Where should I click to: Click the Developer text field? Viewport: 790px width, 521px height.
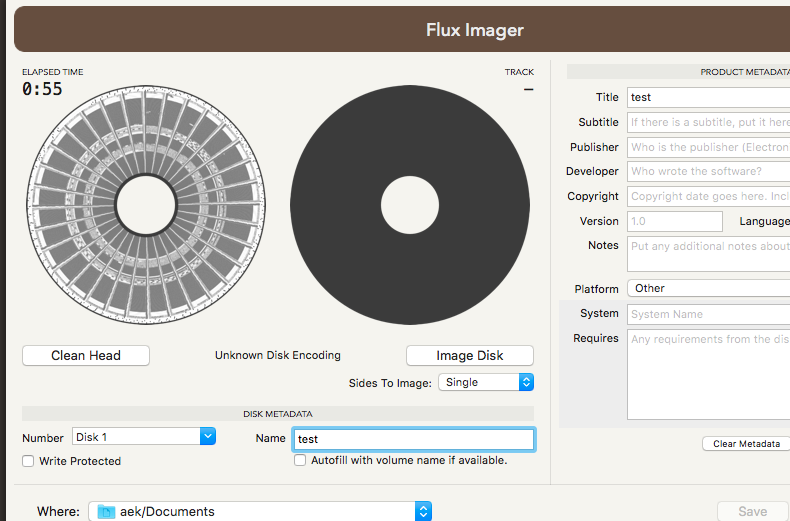point(708,171)
